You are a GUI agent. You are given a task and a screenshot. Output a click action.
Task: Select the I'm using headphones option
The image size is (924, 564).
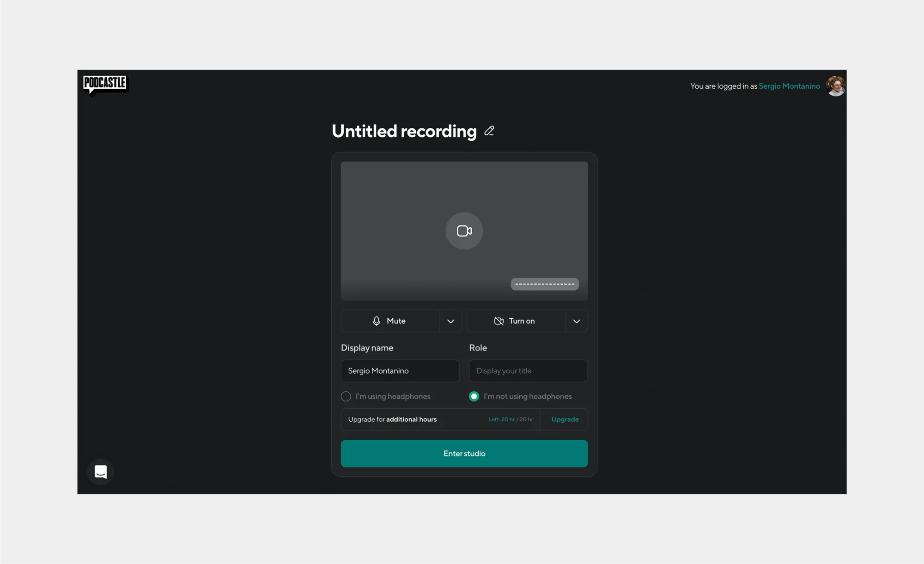coord(346,396)
